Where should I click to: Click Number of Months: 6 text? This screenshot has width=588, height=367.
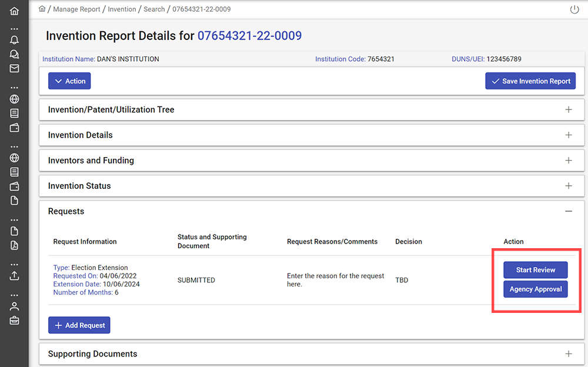[86, 292]
